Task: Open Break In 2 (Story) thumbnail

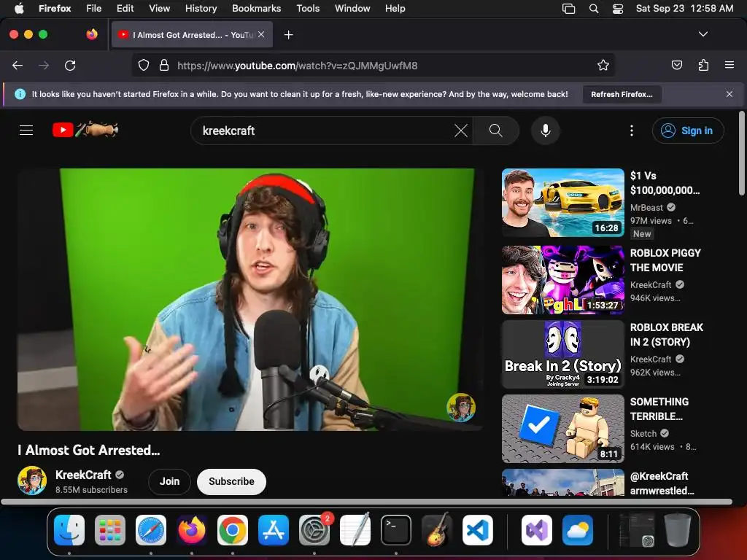Action: point(562,354)
